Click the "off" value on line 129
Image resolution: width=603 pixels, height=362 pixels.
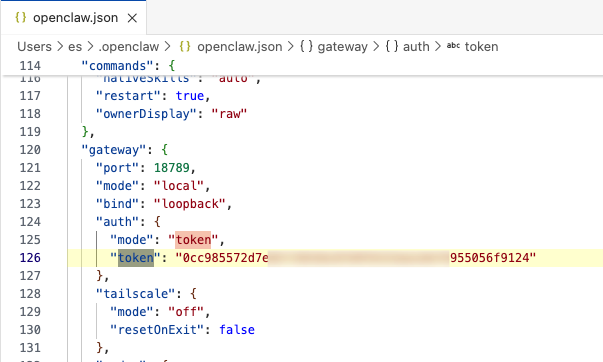pos(186,312)
